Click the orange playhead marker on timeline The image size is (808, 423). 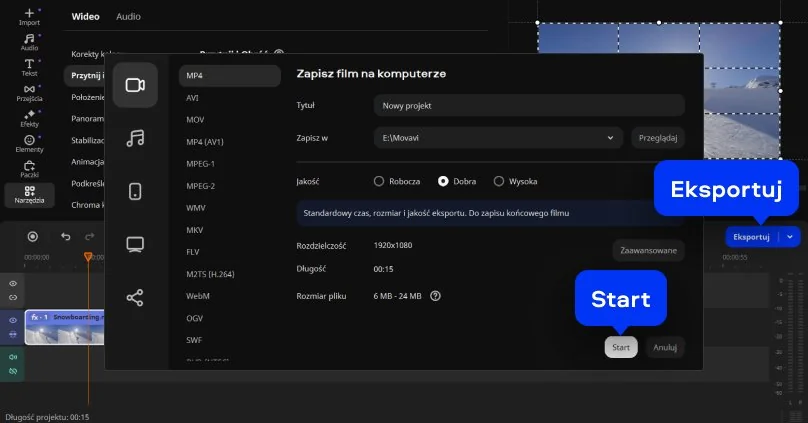click(88, 257)
